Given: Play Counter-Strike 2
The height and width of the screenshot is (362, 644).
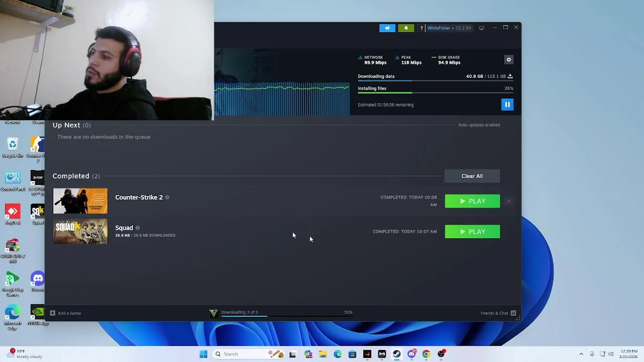Looking at the screenshot, I should coord(472,201).
